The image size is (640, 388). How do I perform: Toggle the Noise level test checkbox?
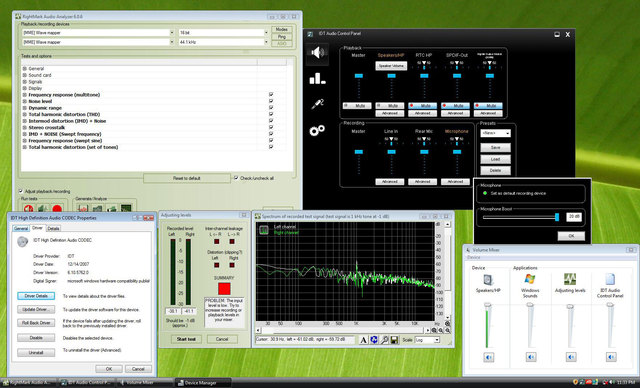[x=271, y=101]
